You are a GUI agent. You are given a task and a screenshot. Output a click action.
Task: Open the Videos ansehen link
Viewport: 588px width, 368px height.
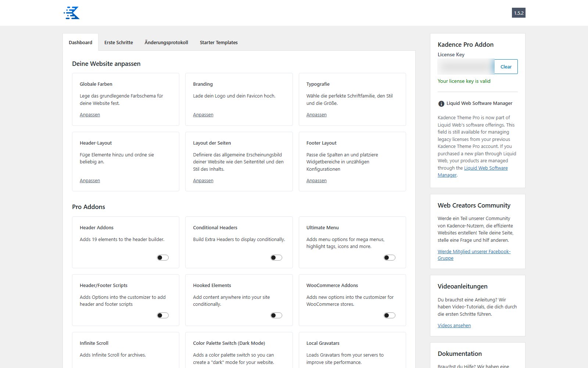point(454,326)
